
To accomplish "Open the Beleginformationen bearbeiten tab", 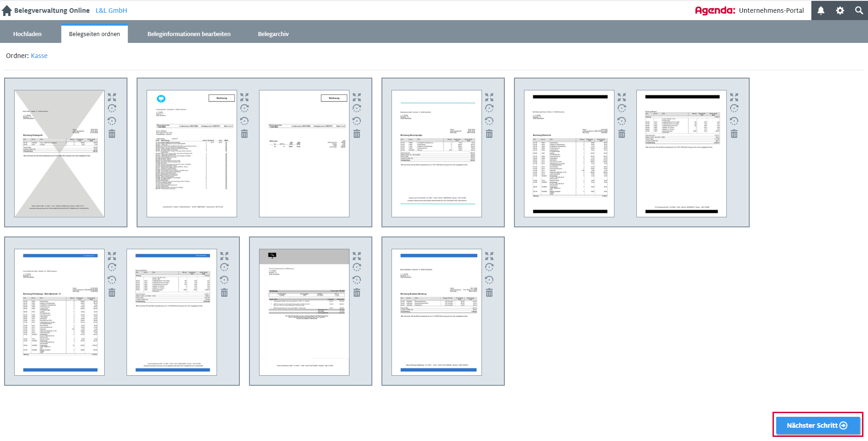I will point(189,34).
